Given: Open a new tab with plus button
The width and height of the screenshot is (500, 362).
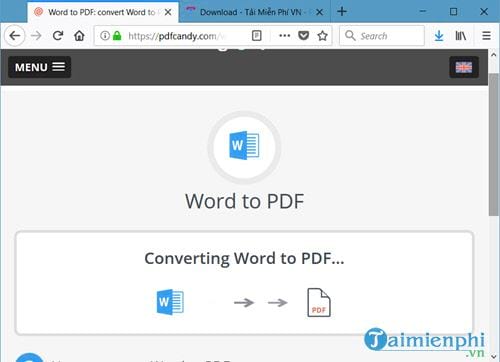Looking at the screenshot, I should (x=342, y=12).
